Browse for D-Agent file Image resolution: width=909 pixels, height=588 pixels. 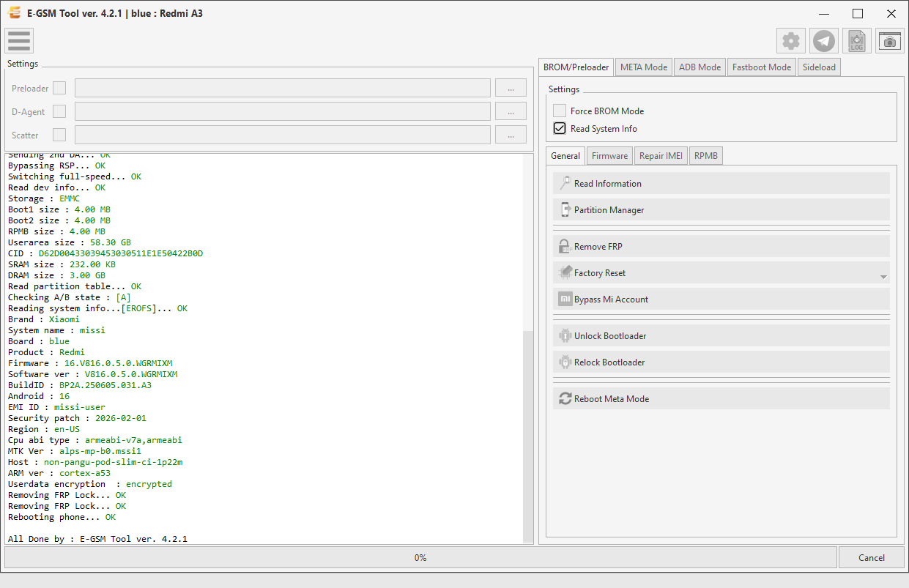(x=511, y=111)
